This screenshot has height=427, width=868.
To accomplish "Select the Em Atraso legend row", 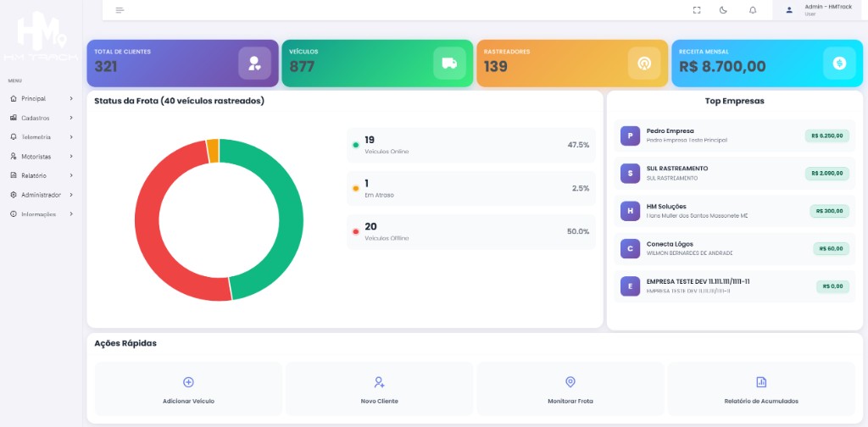I will (x=471, y=188).
